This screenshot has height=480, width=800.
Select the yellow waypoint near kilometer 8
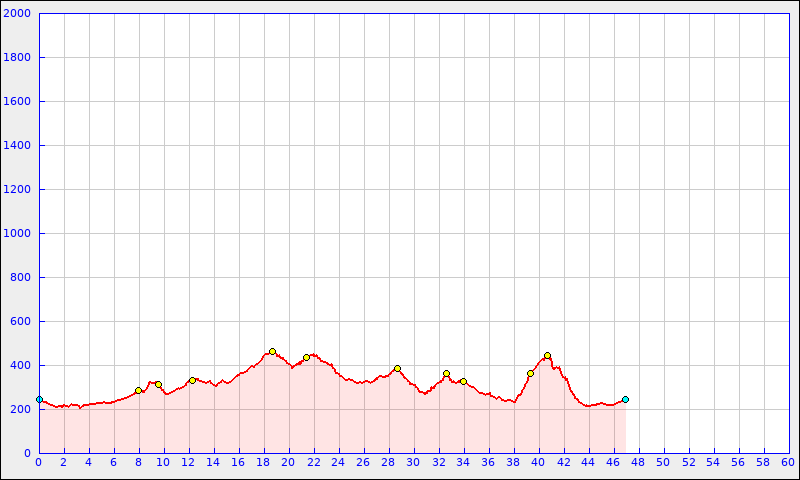click(138, 390)
